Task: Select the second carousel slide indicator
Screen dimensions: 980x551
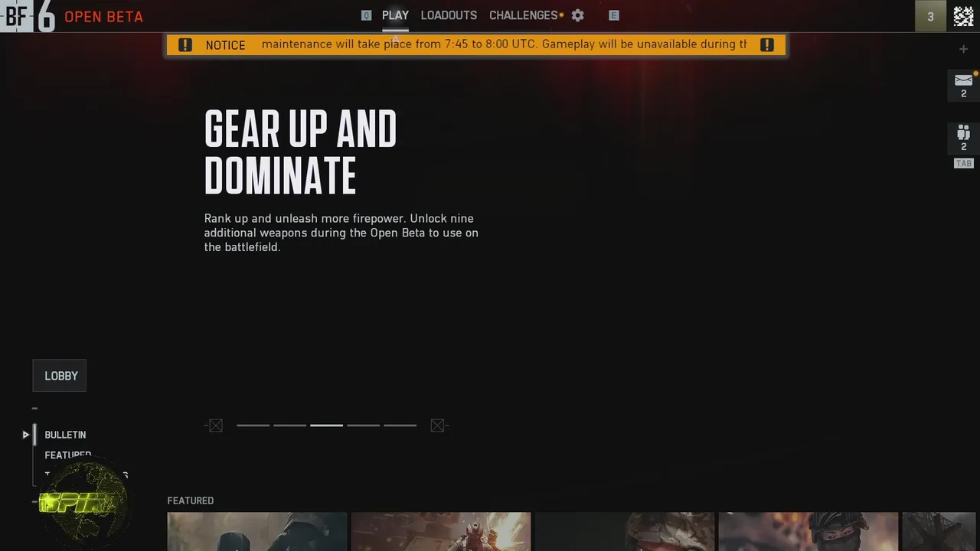Action: tap(289, 425)
